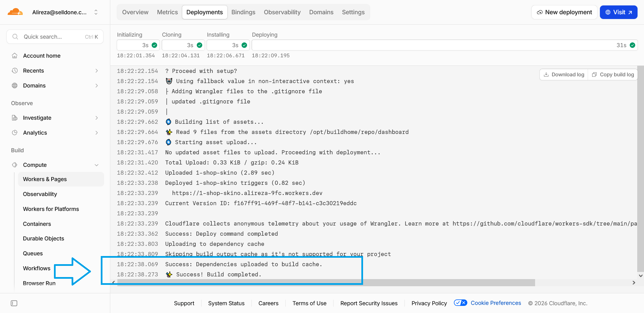Screen dimensions: 644x313
Task: Select Workers & Pages
Action: coord(61,179)
